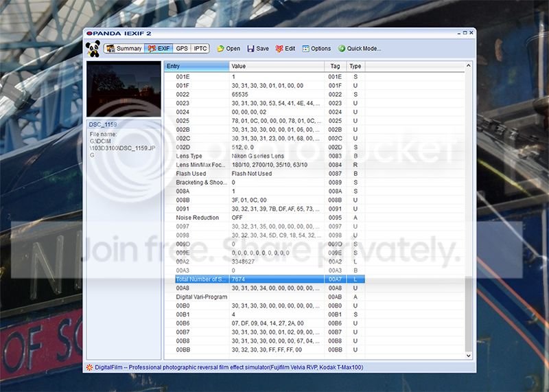This screenshot has width=549, height=392.
Task: Open the GPS tab
Action: click(181, 49)
